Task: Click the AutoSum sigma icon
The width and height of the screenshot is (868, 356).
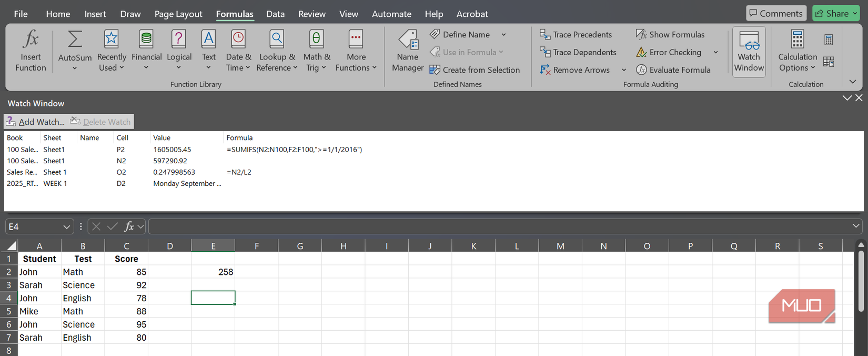Action: (75, 39)
